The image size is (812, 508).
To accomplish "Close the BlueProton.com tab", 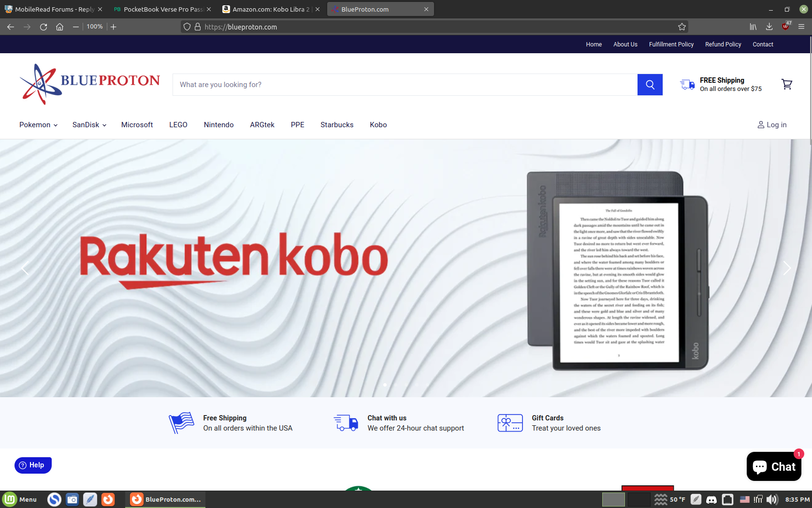I will 426,9.
